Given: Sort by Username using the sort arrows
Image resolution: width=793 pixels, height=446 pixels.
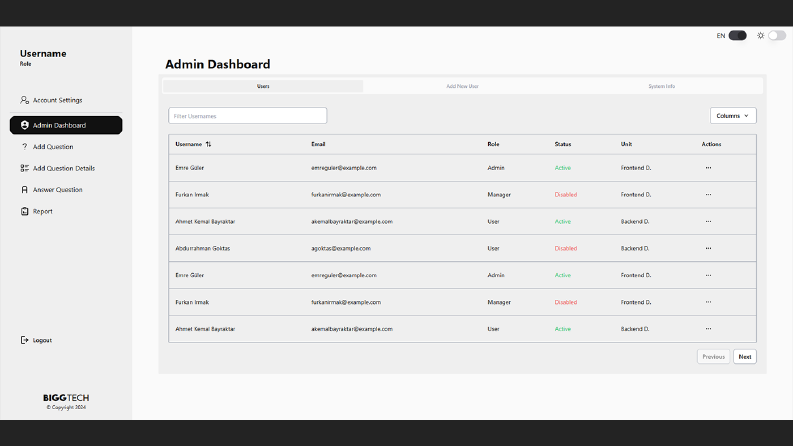Looking at the screenshot, I should (x=208, y=144).
